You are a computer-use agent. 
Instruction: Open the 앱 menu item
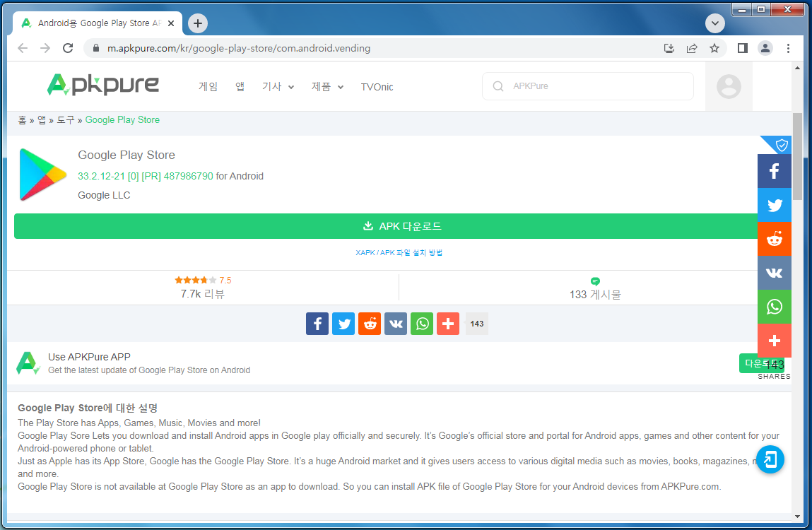click(x=240, y=86)
